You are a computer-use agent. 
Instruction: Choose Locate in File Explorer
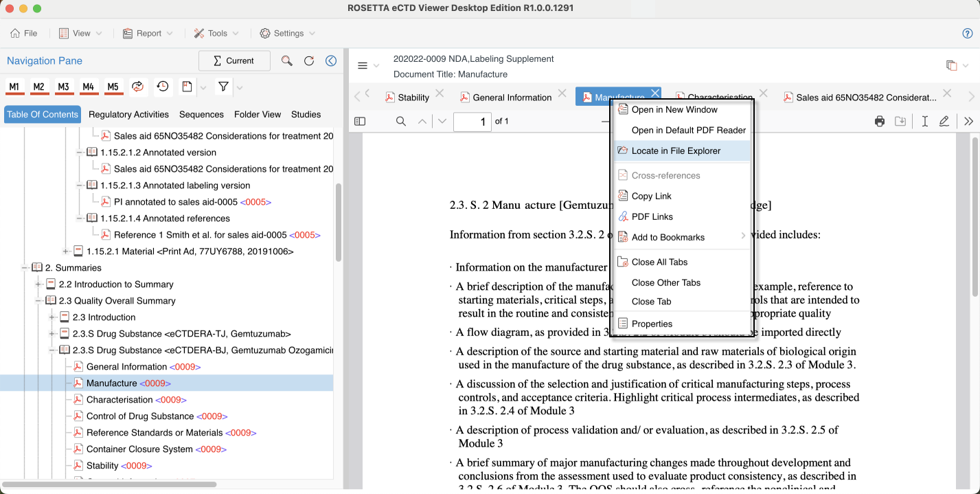pos(676,151)
